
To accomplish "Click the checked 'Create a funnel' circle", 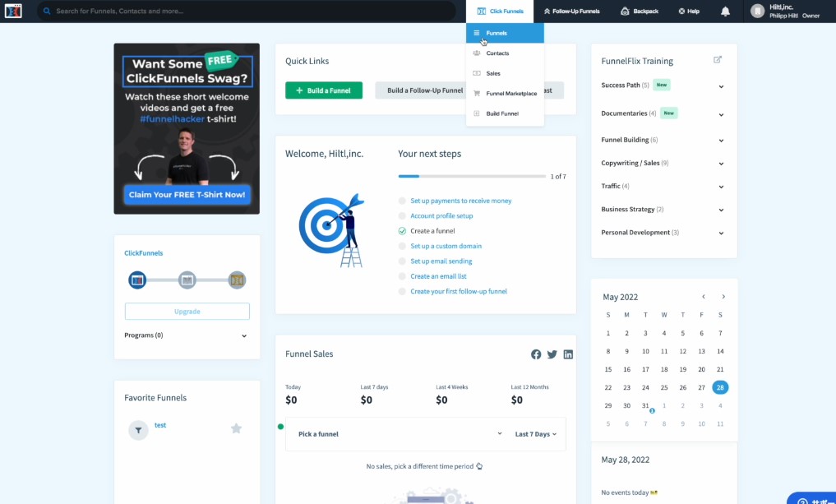I will click(402, 231).
